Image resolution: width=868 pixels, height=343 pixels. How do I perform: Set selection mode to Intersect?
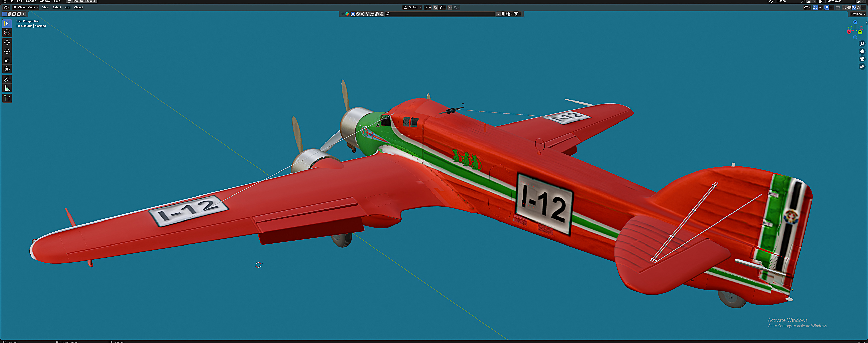(23, 14)
